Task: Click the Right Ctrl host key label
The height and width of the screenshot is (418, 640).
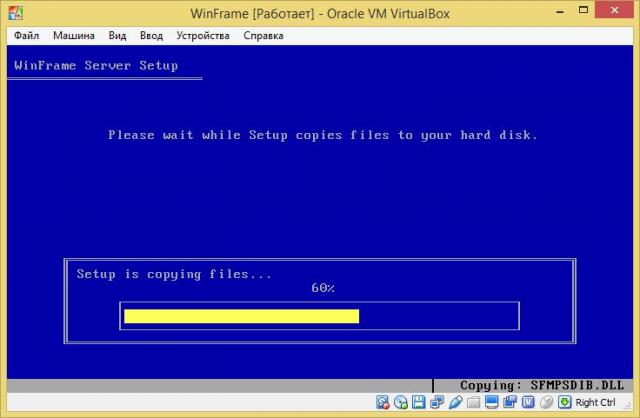Action: point(595,402)
